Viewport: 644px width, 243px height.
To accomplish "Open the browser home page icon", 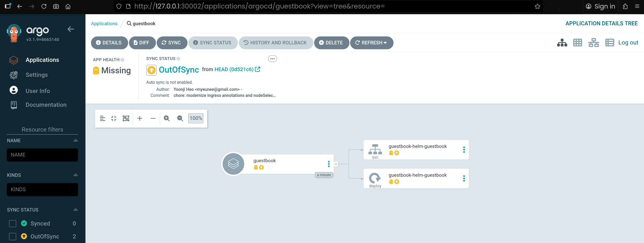I will click(x=68, y=6).
